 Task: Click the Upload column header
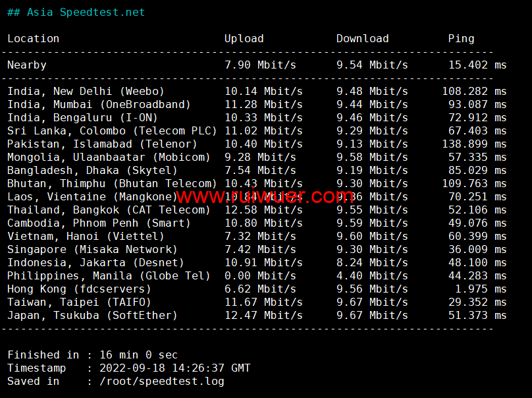tap(244, 39)
